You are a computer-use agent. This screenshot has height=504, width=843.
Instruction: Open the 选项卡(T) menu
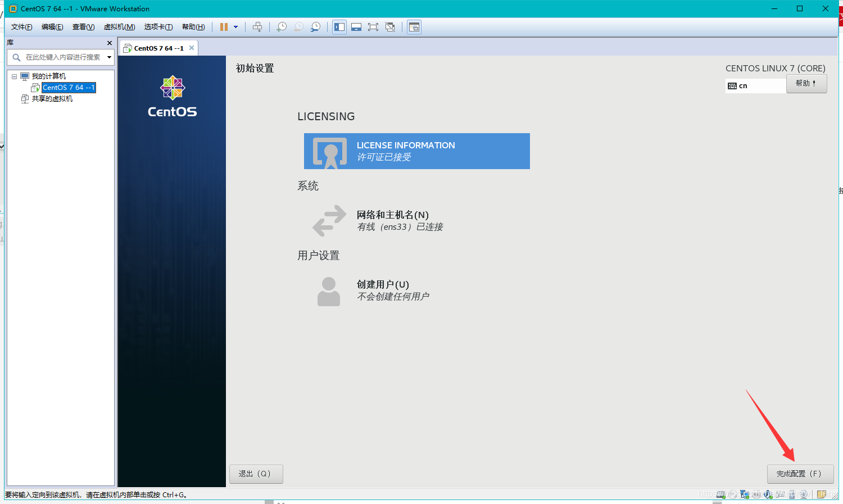158,27
